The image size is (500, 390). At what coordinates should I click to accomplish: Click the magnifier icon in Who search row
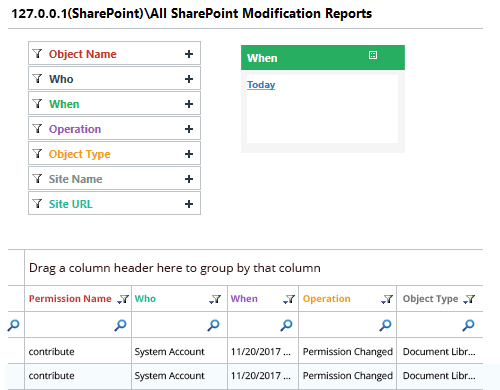(x=213, y=325)
